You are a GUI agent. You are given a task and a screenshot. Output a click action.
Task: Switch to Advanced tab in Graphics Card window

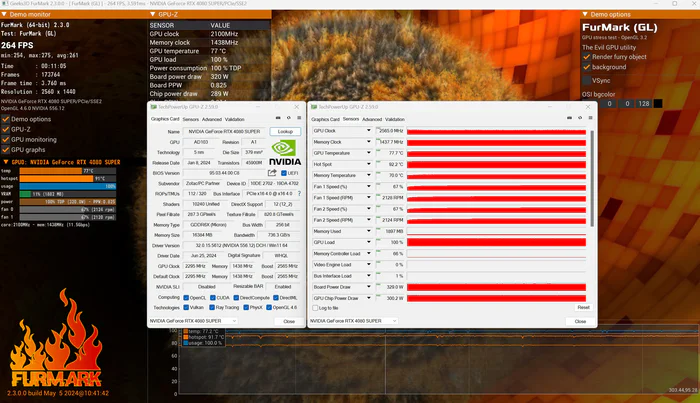[212, 119]
